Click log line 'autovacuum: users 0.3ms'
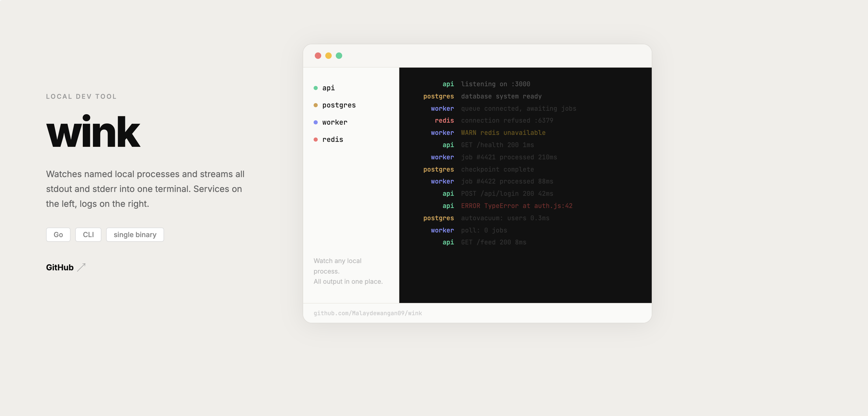Screen dimensions: 868x416 point(505,218)
